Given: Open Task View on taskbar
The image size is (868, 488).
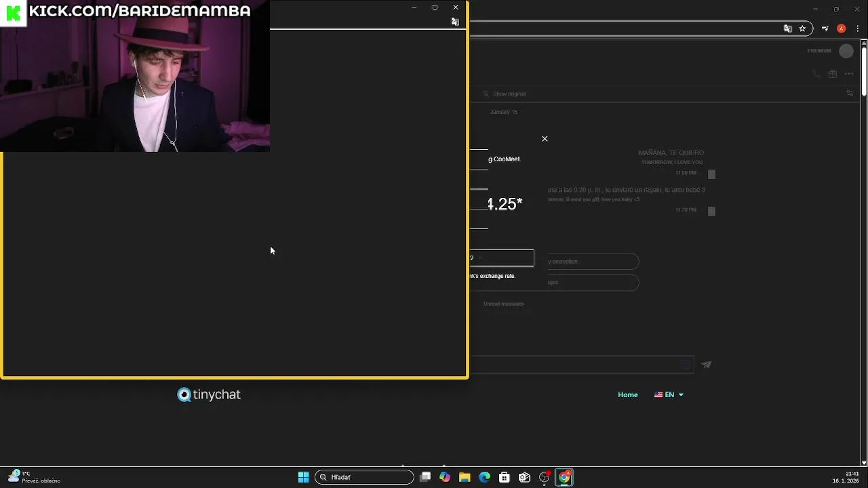Looking at the screenshot, I should pyautogui.click(x=425, y=477).
